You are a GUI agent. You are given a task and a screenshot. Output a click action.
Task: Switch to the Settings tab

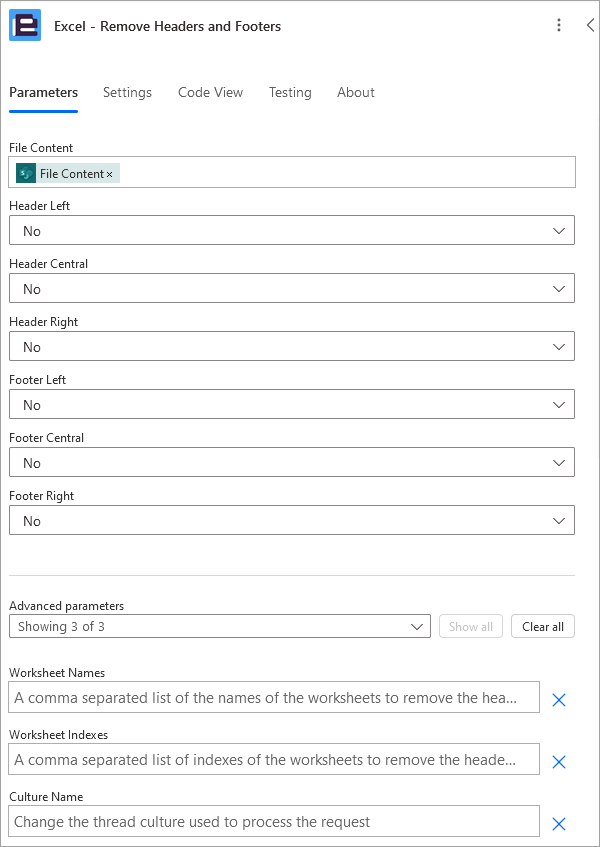coord(127,92)
